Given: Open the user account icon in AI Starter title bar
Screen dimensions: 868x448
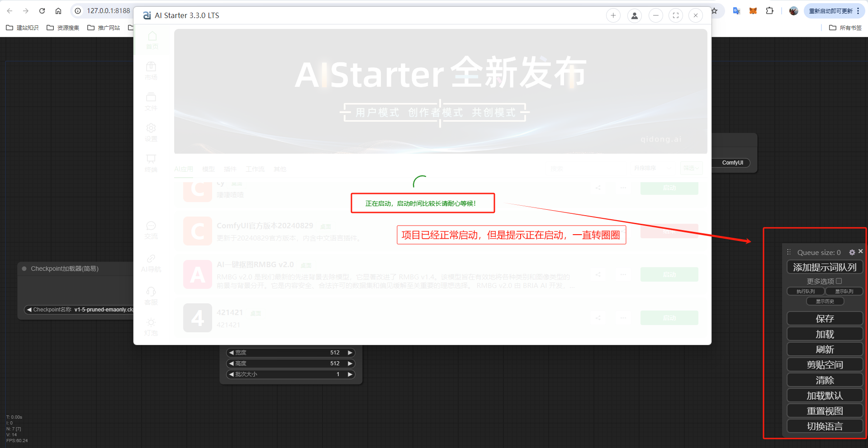Looking at the screenshot, I should coord(635,15).
